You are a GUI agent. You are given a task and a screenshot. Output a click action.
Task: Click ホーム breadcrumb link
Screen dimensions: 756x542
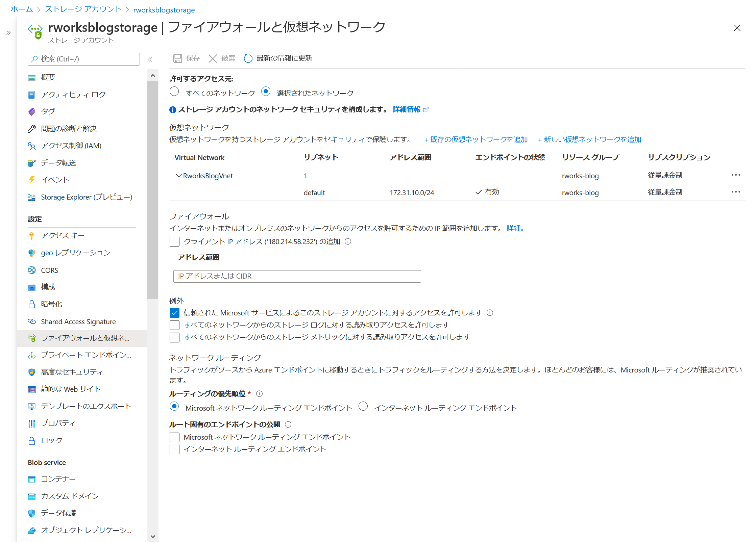(22, 9)
